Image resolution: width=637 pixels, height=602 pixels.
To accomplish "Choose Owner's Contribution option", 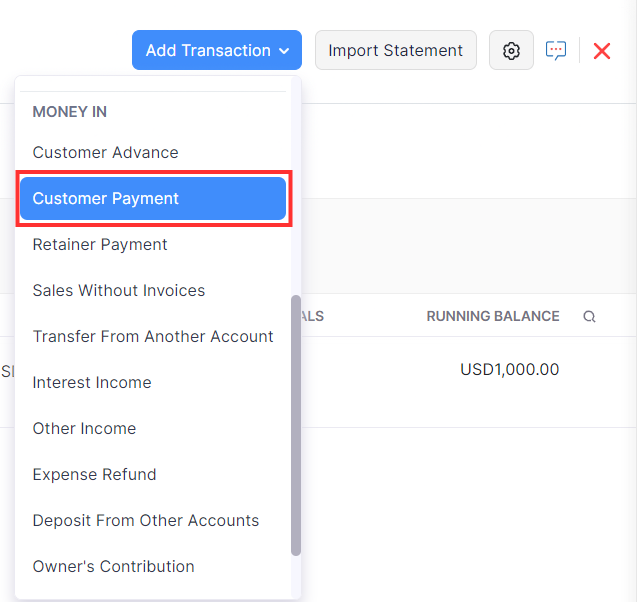I will (113, 567).
